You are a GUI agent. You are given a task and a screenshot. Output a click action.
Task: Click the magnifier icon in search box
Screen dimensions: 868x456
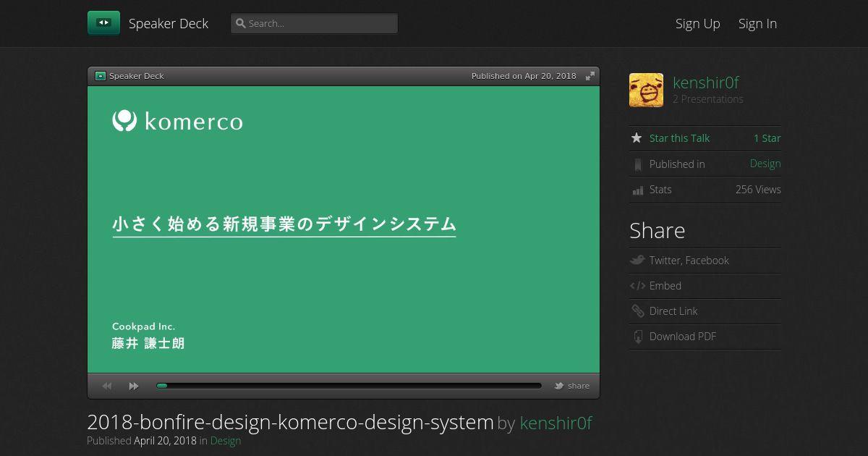tap(241, 23)
